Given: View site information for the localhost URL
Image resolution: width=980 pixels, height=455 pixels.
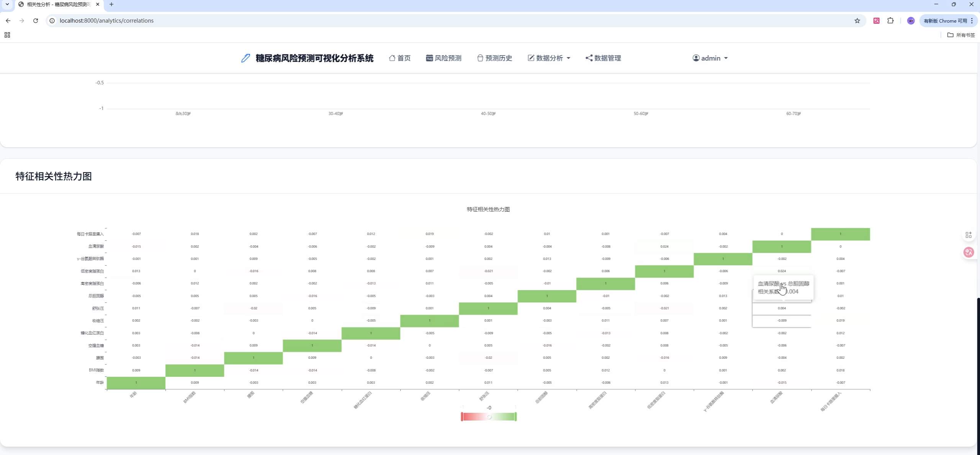Looking at the screenshot, I should pos(52,21).
